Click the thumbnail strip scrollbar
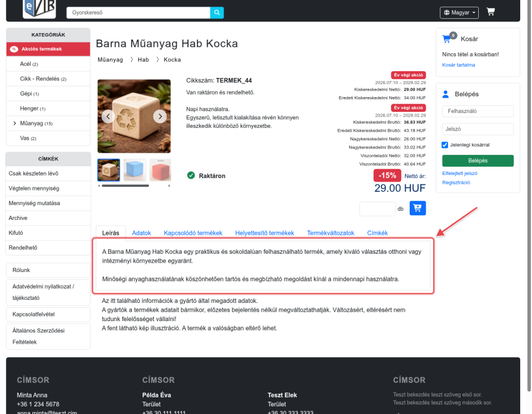 click(125, 186)
